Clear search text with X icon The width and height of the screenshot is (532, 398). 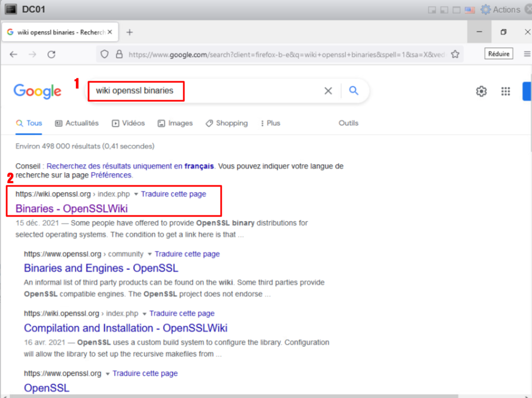click(x=328, y=91)
